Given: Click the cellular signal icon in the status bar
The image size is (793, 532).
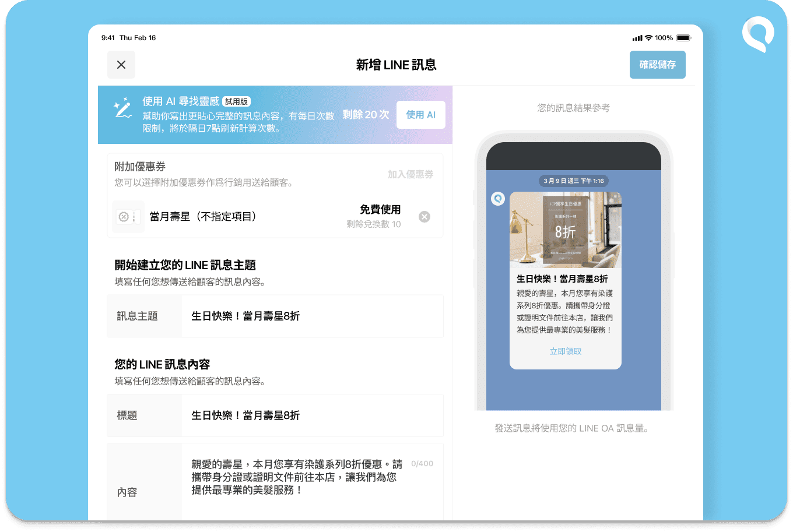Looking at the screenshot, I should 637,38.
